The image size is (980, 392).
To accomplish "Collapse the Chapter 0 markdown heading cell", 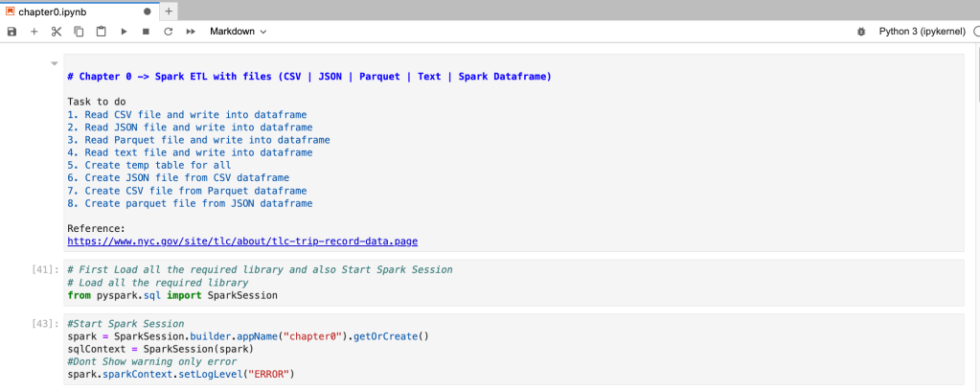I will (x=54, y=63).
